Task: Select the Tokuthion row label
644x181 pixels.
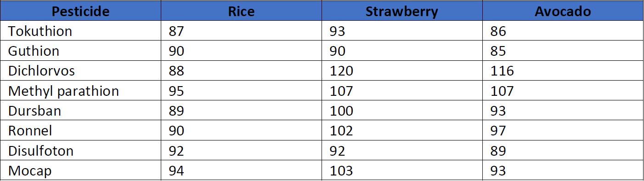Action: tap(80, 31)
